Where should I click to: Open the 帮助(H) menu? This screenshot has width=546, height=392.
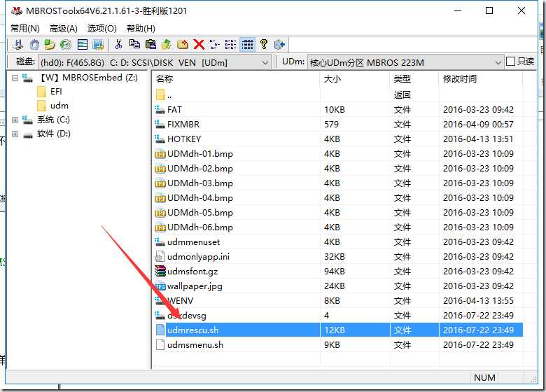(x=141, y=28)
